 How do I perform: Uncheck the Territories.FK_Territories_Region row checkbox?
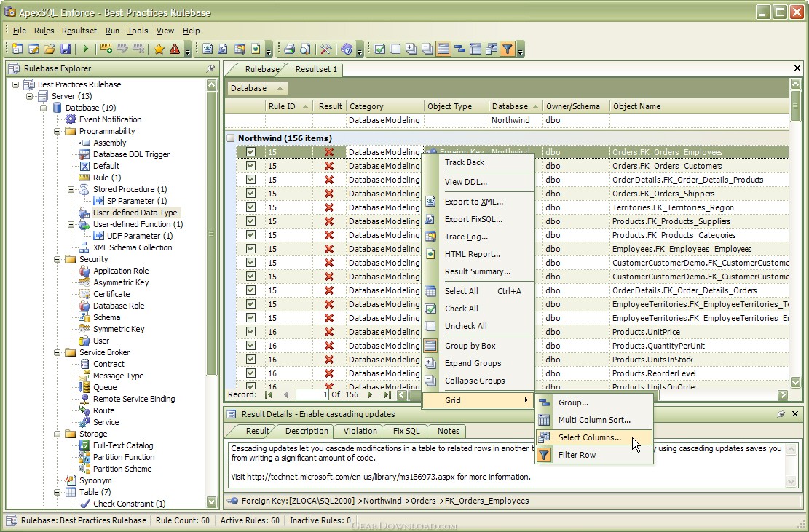(250, 207)
